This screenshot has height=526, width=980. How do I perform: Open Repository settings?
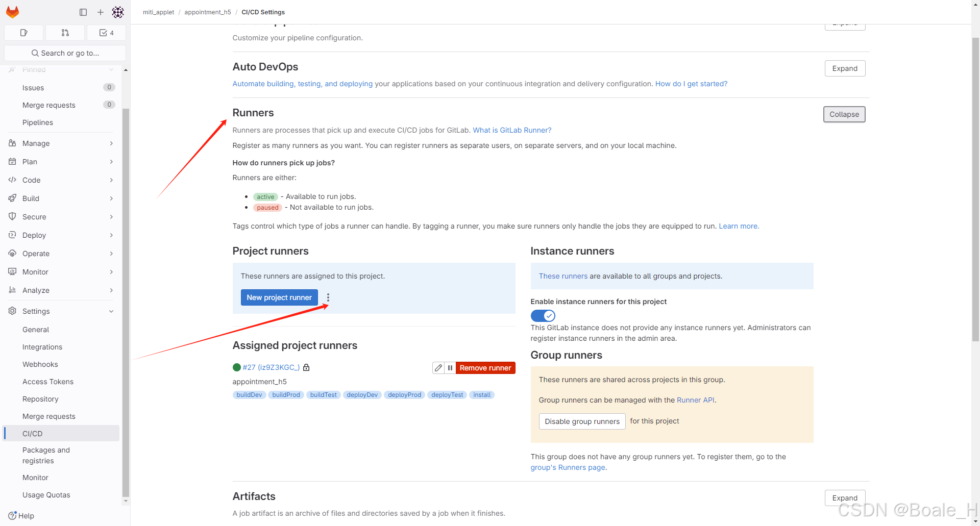pyautogui.click(x=61, y=399)
